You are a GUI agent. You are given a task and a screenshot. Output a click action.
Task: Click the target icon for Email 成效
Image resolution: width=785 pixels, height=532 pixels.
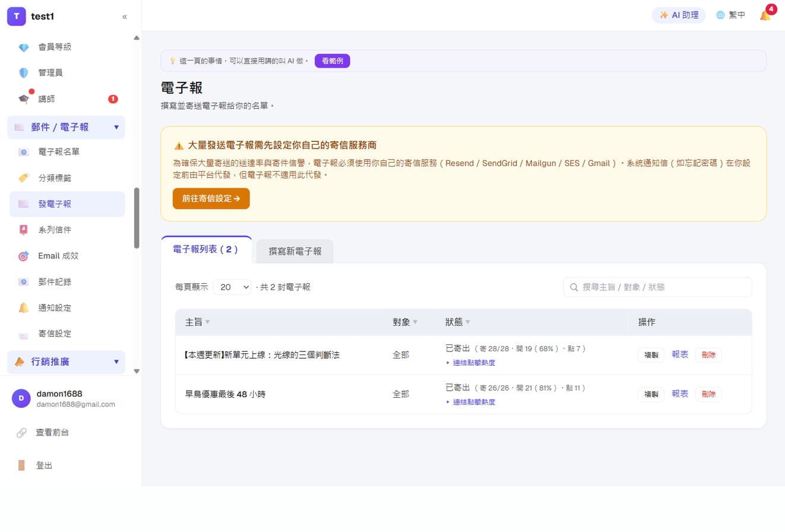coord(24,256)
